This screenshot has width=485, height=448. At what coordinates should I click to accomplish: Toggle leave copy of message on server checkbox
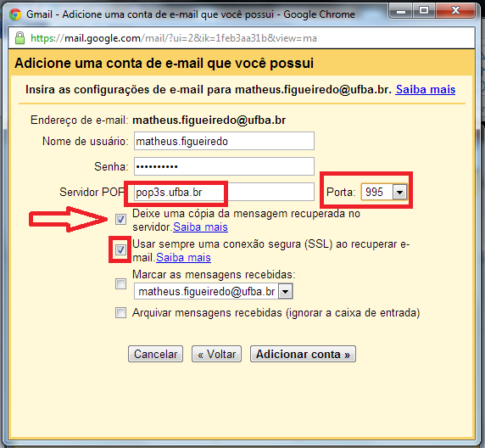(120, 220)
